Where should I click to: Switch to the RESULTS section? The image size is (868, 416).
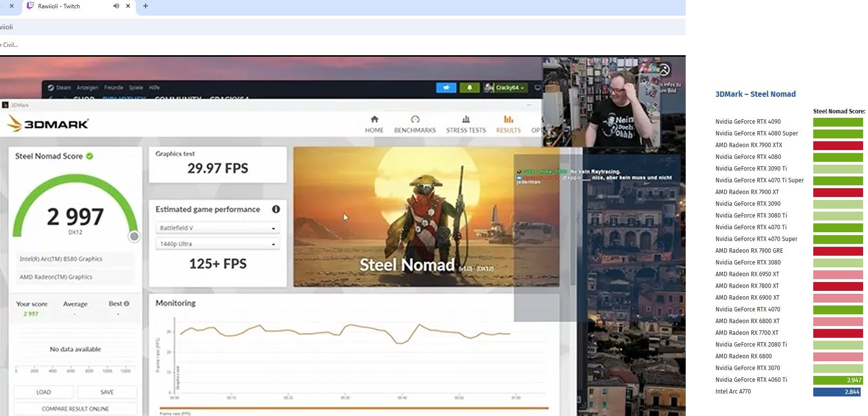(x=508, y=124)
